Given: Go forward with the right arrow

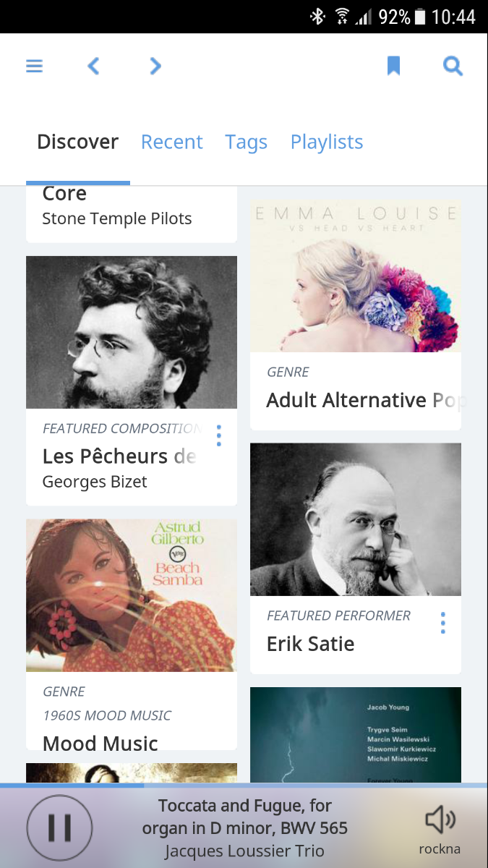Looking at the screenshot, I should tap(155, 67).
